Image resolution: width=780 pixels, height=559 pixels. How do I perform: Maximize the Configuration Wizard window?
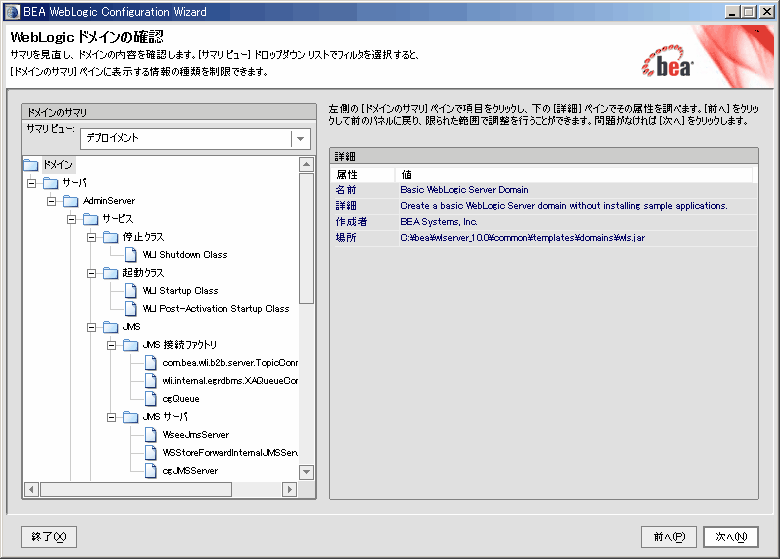pos(749,12)
